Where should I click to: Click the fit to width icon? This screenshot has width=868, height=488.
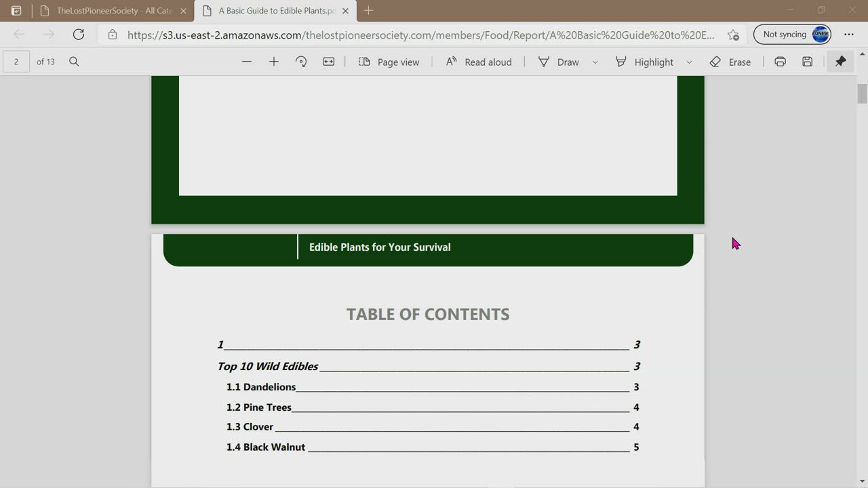point(329,62)
